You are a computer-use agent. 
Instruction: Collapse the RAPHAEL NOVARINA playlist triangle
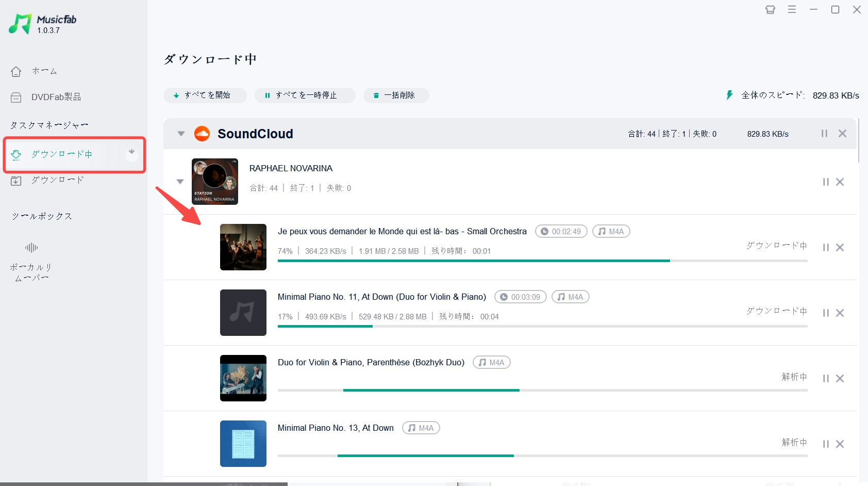click(180, 182)
